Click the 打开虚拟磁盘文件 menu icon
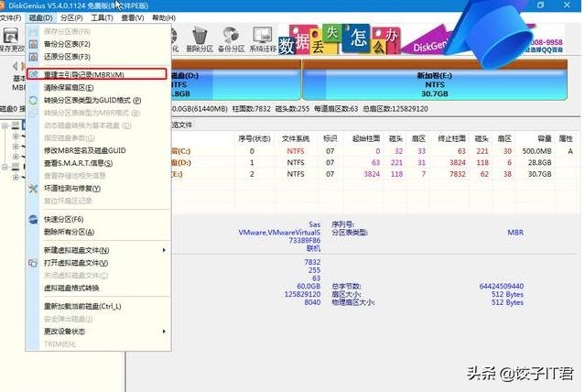This screenshot has width=585, height=392. pos(34,263)
